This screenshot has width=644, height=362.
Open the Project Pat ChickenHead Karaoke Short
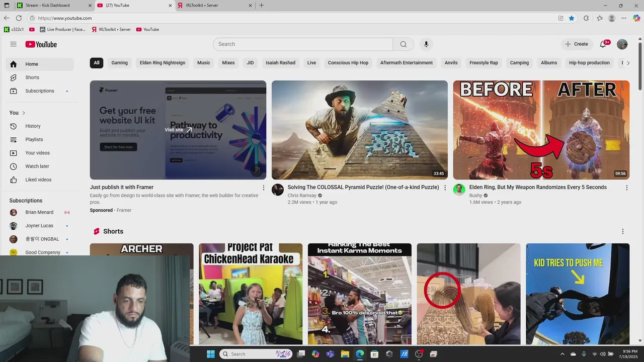251,294
